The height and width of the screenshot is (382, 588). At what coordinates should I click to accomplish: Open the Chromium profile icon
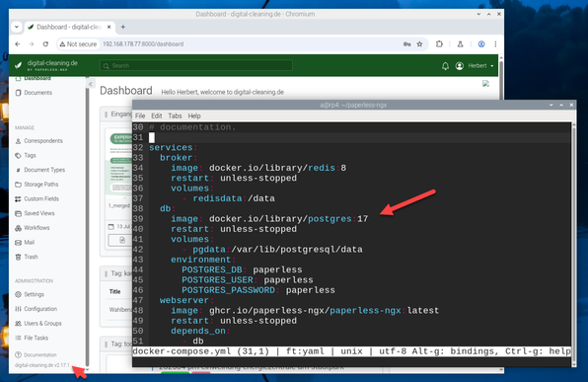[x=481, y=44]
